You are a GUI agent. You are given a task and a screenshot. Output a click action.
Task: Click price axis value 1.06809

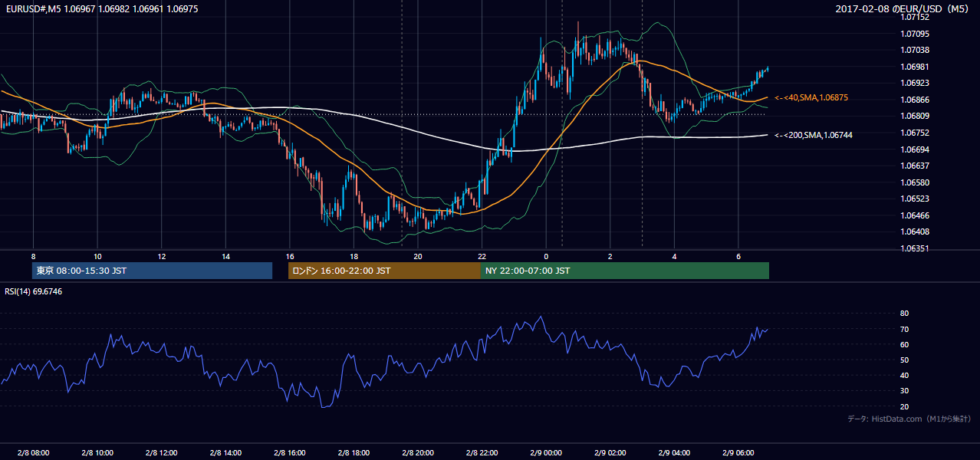tap(916, 116)
